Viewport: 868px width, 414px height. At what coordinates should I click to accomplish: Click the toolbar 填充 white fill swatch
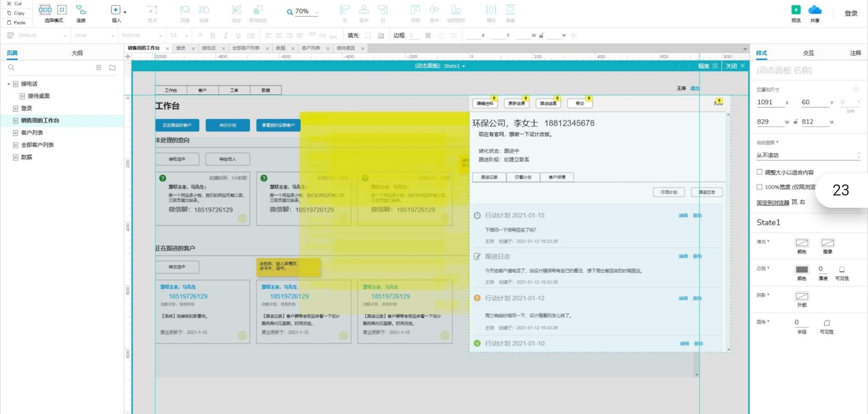coord(368,36)
